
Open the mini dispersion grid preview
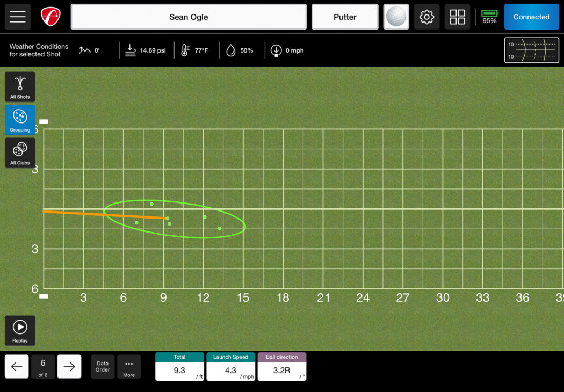[531, 50]
